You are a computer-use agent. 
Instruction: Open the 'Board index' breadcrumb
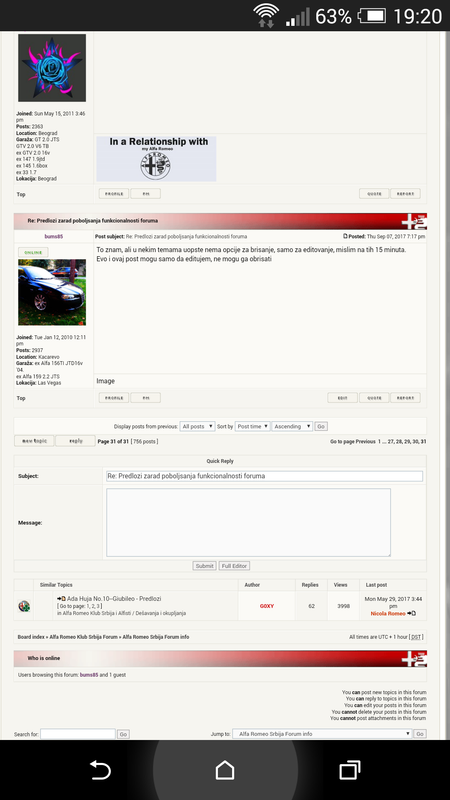(x=31, y=637)
